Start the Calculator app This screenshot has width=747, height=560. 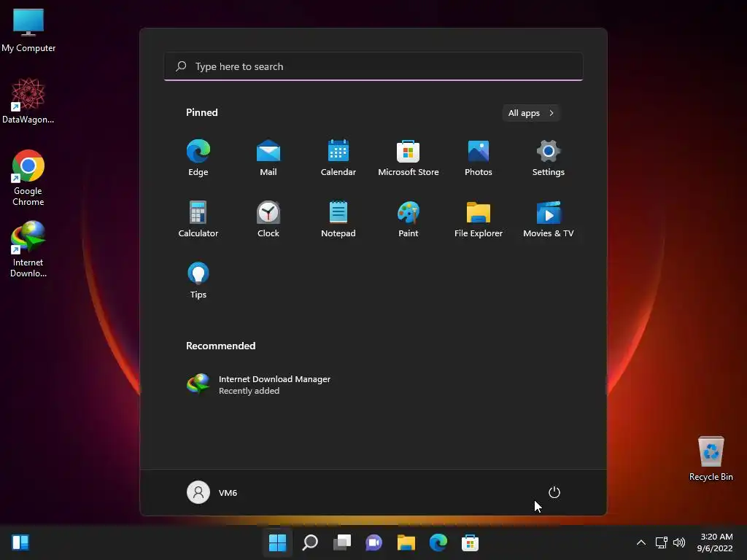pos(198,219)
